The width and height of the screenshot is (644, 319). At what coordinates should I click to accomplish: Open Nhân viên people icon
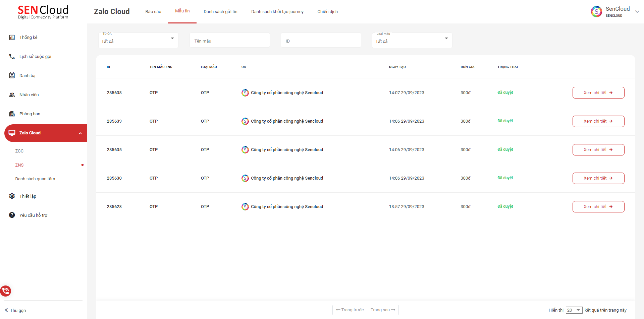pos(12,95)
